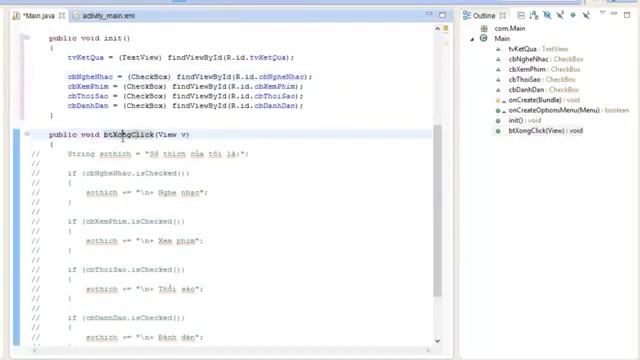Select onCreateOptionsMenu(Menu) in Outline

click(569, 110)
